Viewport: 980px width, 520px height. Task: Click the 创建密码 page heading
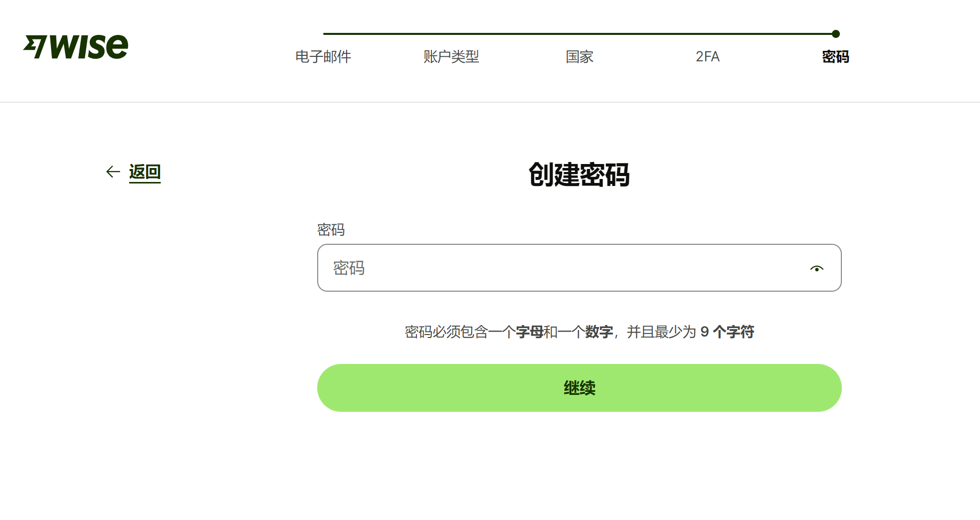click(x=579, y=175)
